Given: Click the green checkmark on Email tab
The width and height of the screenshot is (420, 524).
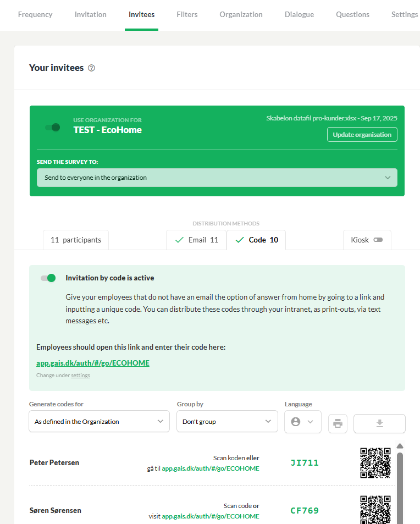Looking at the screenshot, I should (179, 240).
